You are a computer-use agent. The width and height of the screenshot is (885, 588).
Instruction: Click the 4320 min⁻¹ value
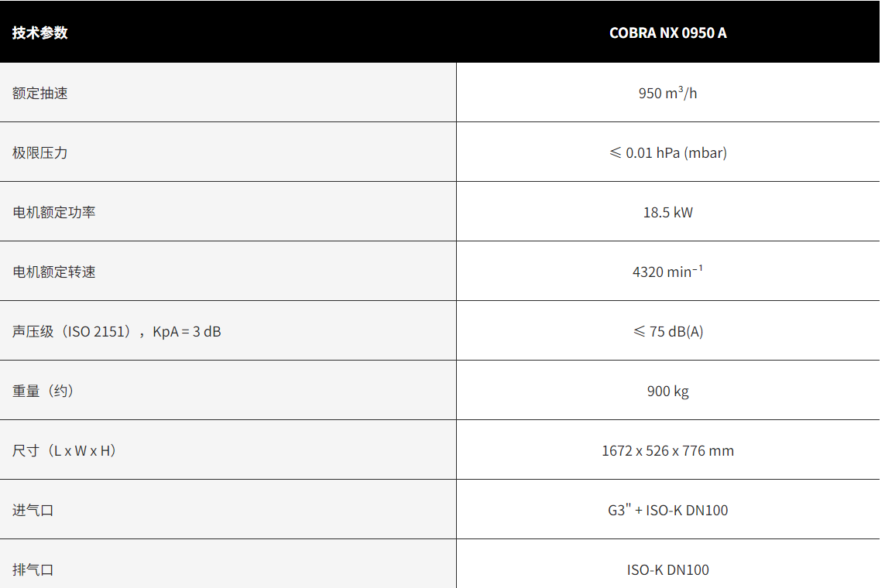[x=667, y=272]
